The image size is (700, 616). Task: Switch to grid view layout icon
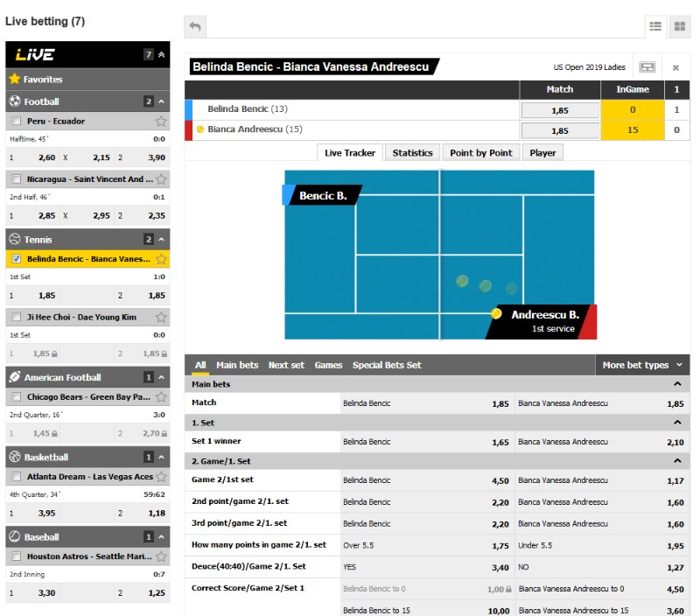(x=680, y=27)
